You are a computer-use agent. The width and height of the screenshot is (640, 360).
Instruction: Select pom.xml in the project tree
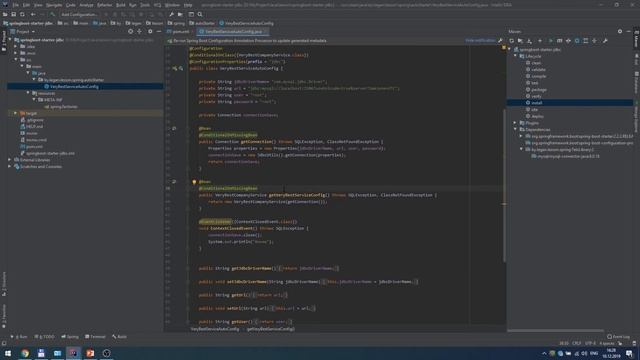pos(31,147)
